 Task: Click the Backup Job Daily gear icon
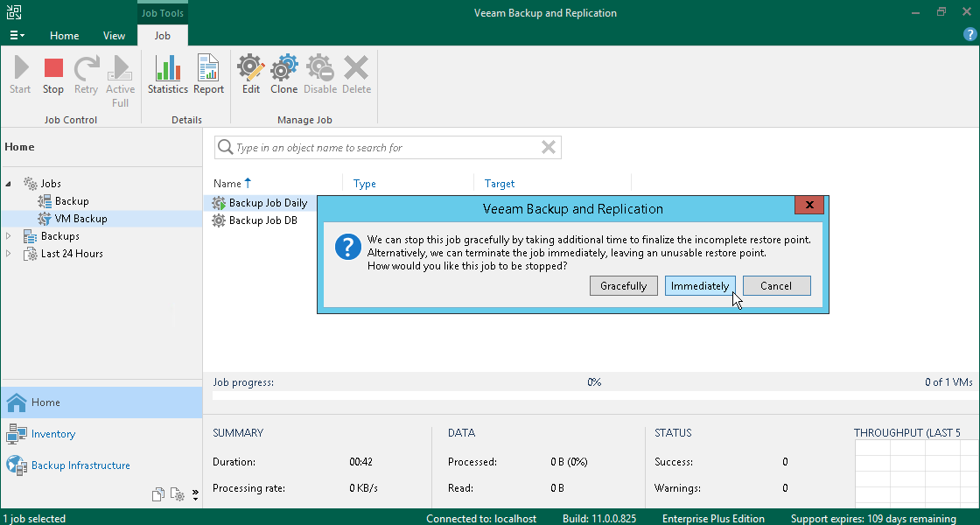219,203
